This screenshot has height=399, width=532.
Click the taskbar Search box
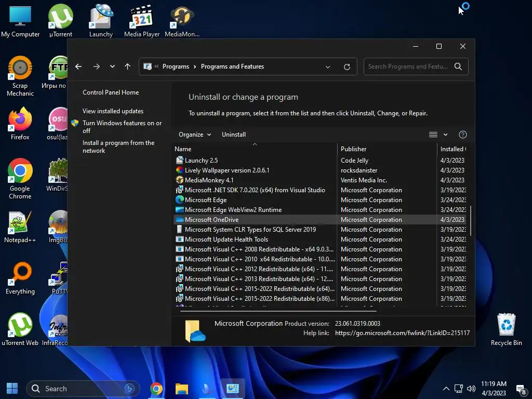click(83, 389)
